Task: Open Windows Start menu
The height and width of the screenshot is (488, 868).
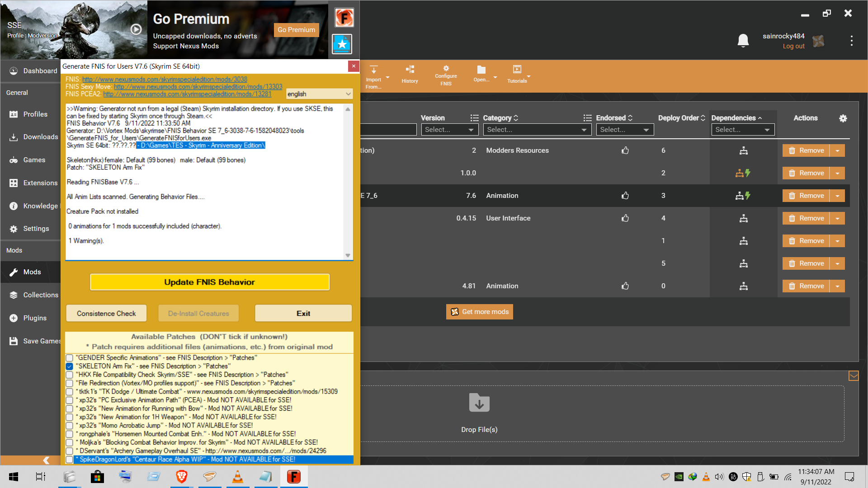Action: click(x=14, y=477)
